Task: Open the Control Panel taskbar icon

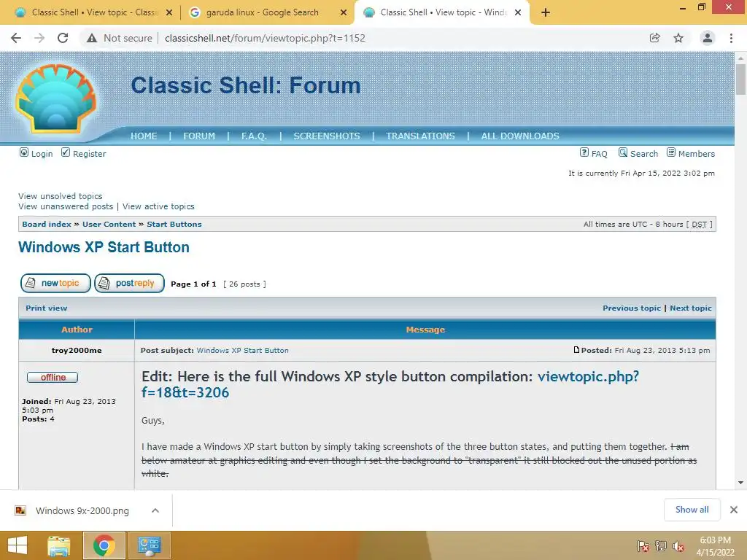Action: 149,545
